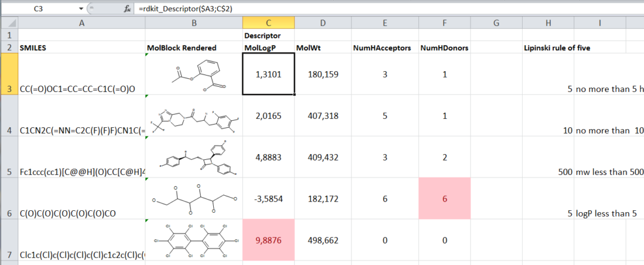Select MolWt cell 407,318
The width and height of the screenshot is (644, 265).
(323, 115)
